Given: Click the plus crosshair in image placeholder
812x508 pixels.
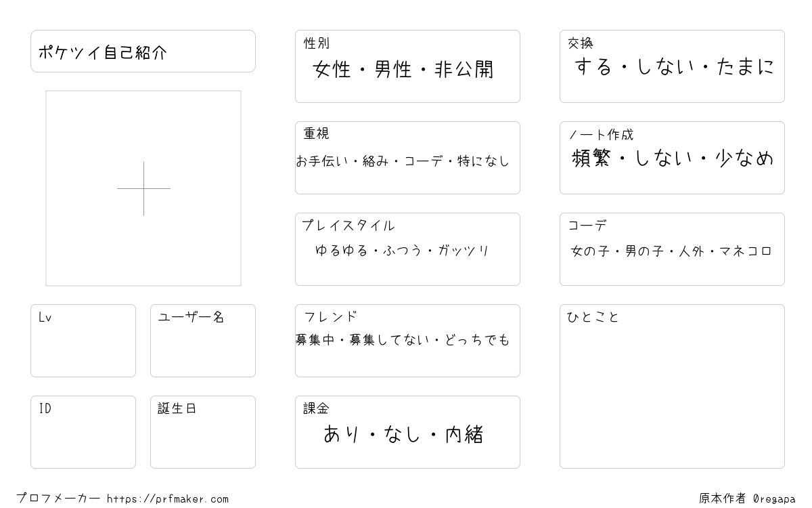Looking at the screenshot, I should click(x=143, y=188).
